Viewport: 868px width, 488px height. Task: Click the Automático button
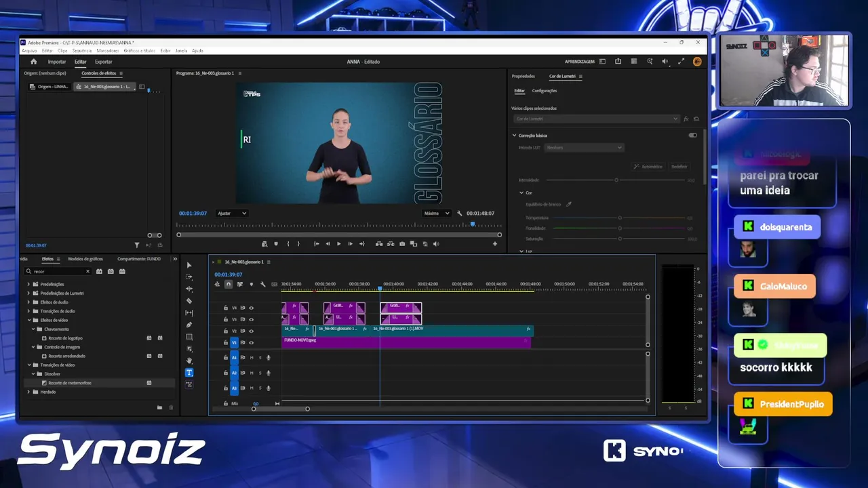click(x=648, y=166)
